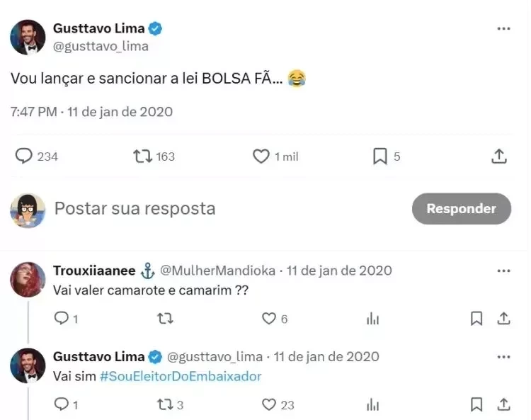The height and width of the screenshot is (420, 531).
Task: Repost Trouxiiaanee's reply
Action: (x=165, y=319)
